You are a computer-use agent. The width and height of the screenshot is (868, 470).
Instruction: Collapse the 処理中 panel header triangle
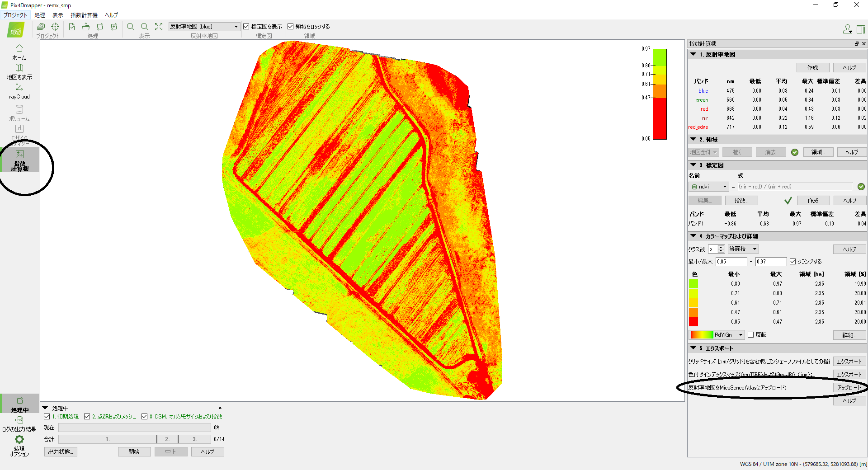pos(45,408)
